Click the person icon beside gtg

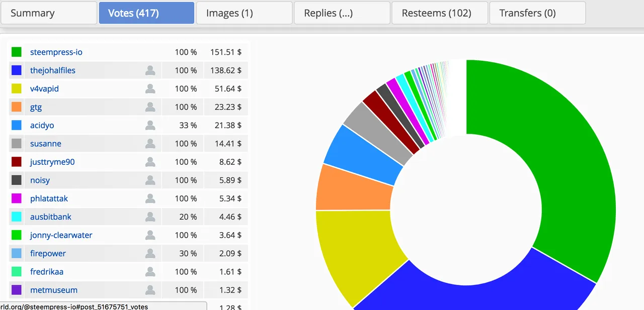[x=150, y=107]
